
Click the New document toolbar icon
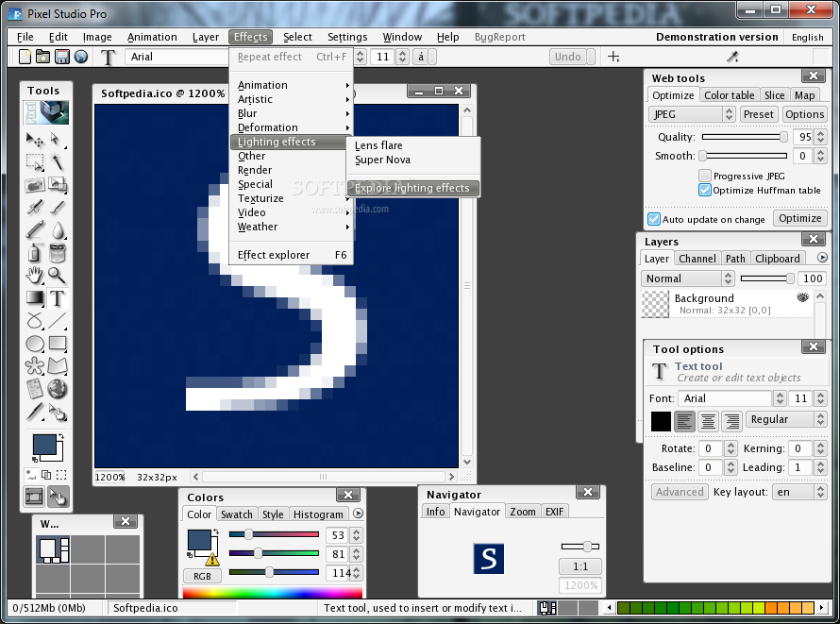point(25,57)
